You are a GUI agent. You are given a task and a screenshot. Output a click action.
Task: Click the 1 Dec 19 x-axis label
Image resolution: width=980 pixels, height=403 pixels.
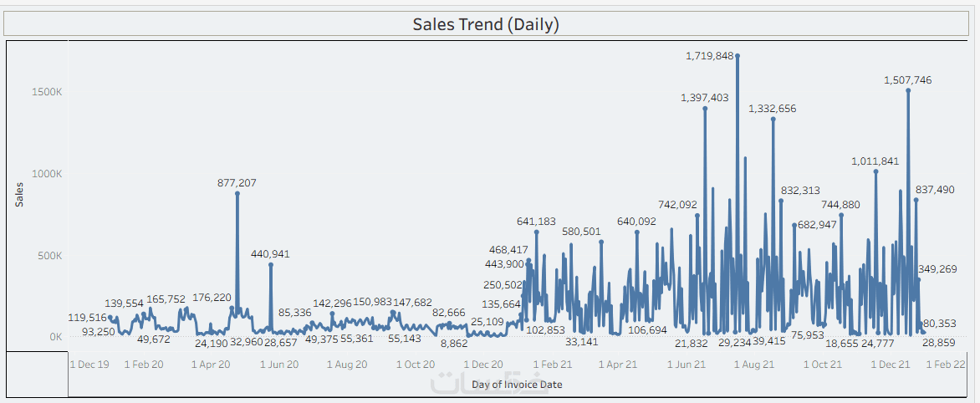89,365
